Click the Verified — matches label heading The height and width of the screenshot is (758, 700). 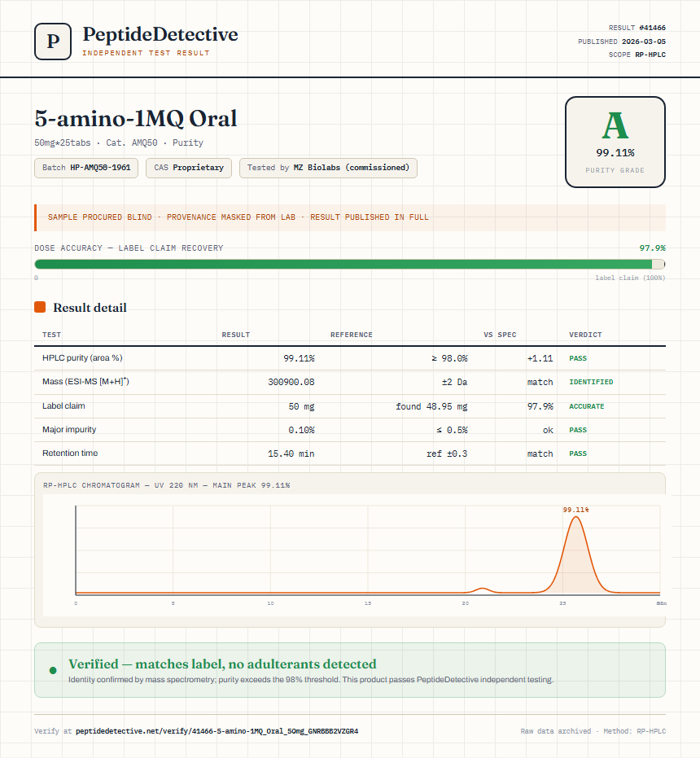[x=222, y=664]
